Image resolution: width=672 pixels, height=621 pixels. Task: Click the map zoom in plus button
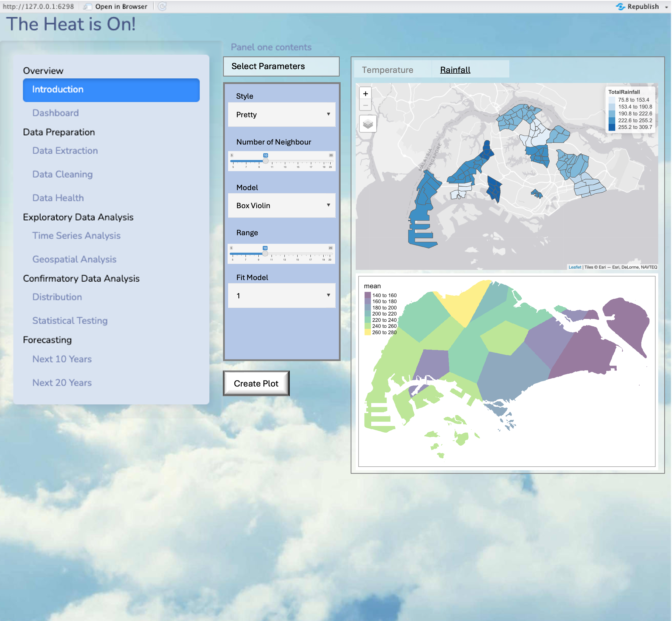click(365, 94)
